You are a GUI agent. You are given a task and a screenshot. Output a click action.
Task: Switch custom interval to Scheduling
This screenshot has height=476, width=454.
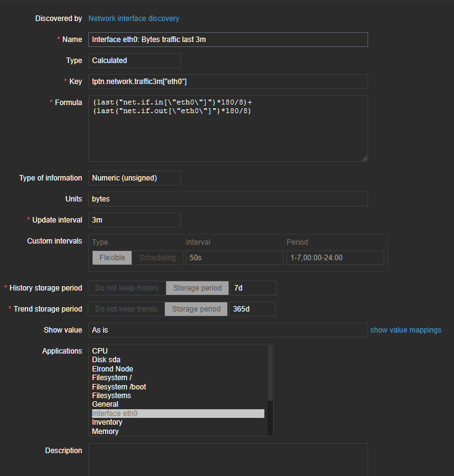[157, 258]
